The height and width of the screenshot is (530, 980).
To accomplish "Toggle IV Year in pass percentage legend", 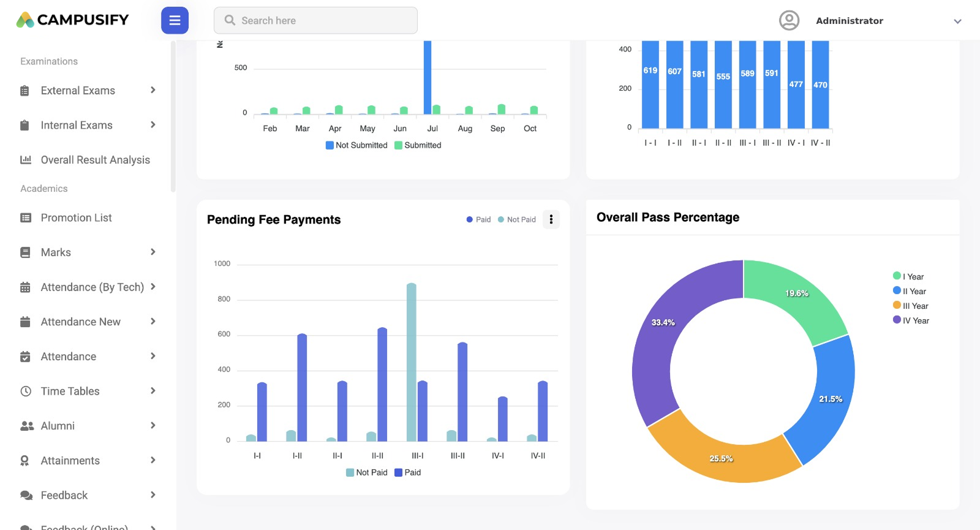I will coord(911,320).
